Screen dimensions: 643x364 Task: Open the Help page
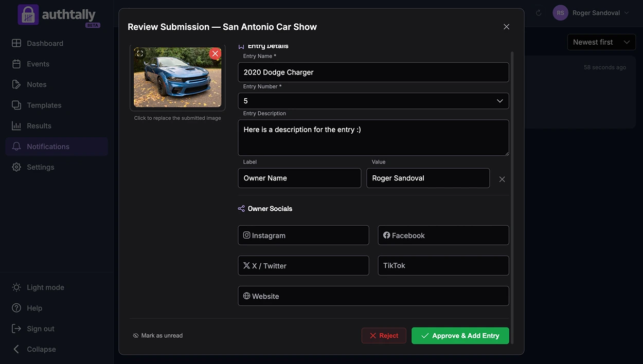click(x=57, y=308)
